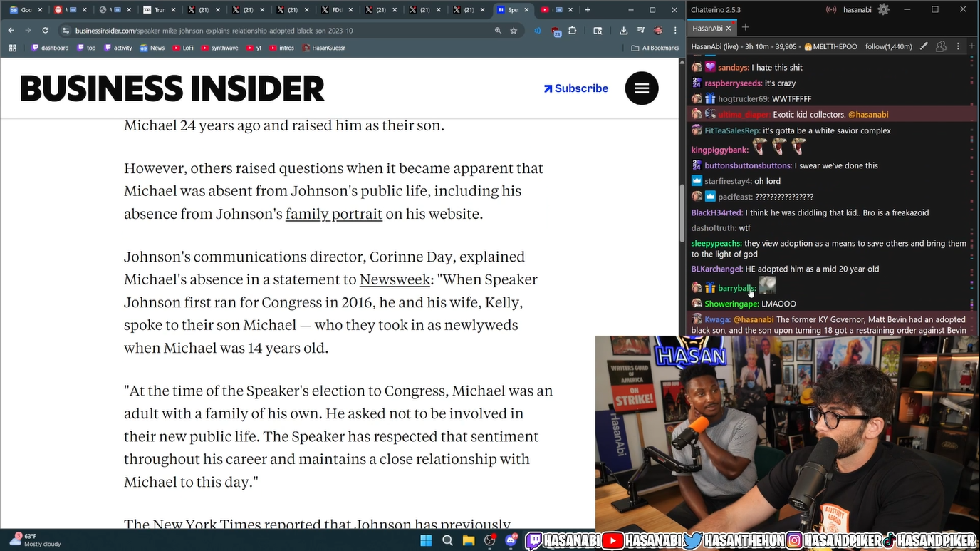Click username 'Kwaga' in chat
980x551 pixels.
718,320
